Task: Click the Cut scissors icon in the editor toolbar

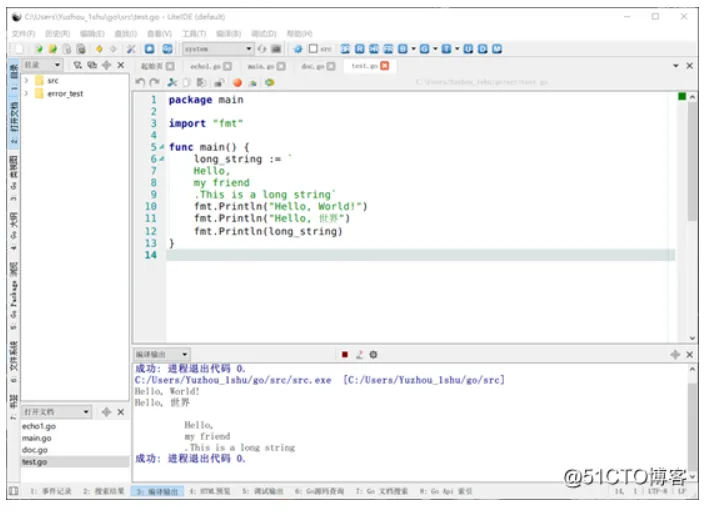Action: 172,82
